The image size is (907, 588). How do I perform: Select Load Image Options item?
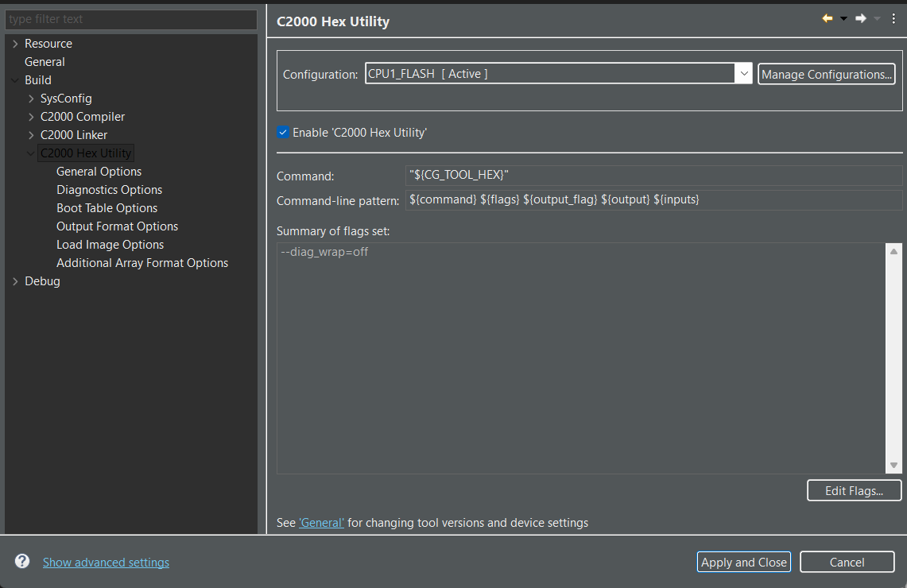pos(110,245)
